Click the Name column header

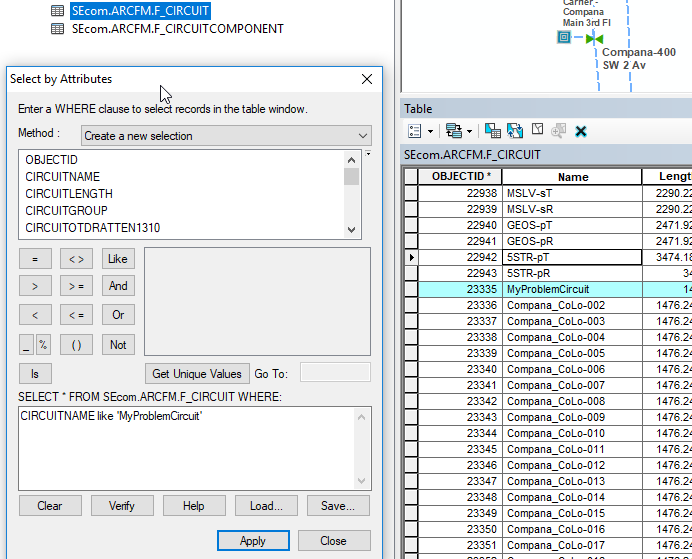(572, 176)
